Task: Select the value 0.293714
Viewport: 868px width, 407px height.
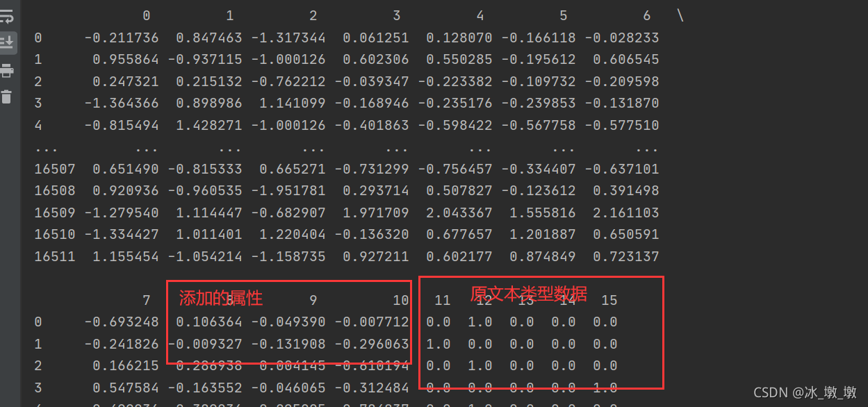Action: [x=376, y=190]
